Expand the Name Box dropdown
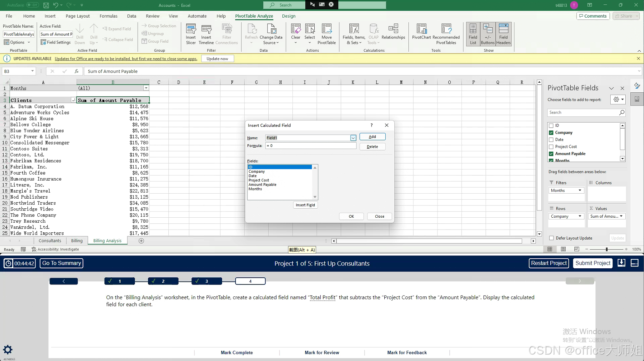Image resolution: width=644 pixels, height=361 pixels. tap(32, 71)
